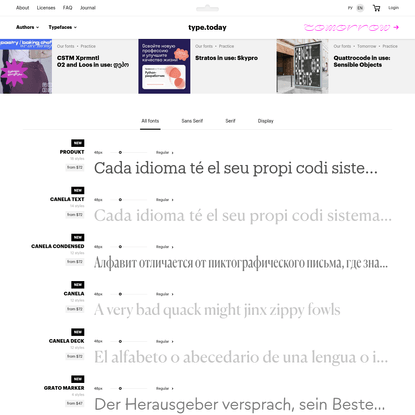Switch to the Display tab
The height and width of the screenshot is (415, 415).
click(266, 121)
